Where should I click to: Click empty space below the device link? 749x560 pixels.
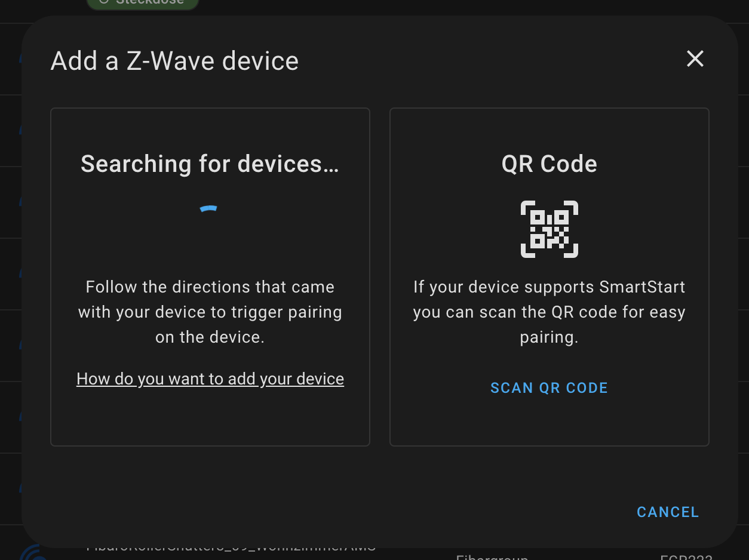[210, 417]
